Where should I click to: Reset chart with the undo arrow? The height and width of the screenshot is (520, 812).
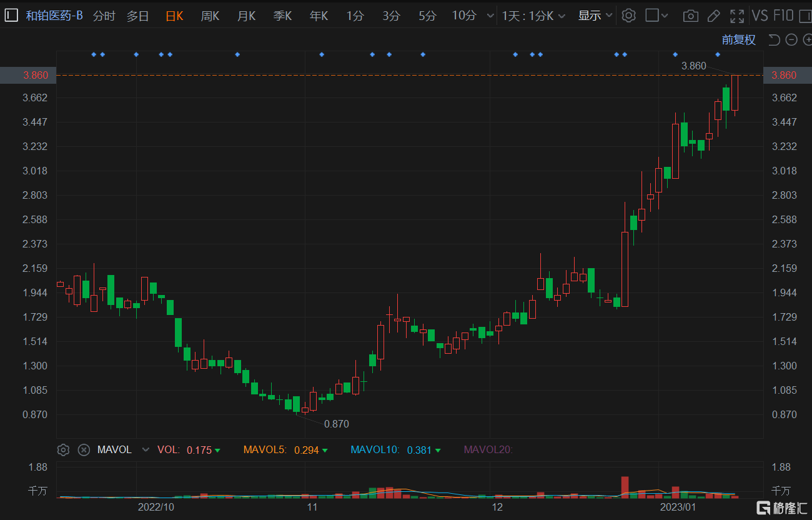(774, 40)
